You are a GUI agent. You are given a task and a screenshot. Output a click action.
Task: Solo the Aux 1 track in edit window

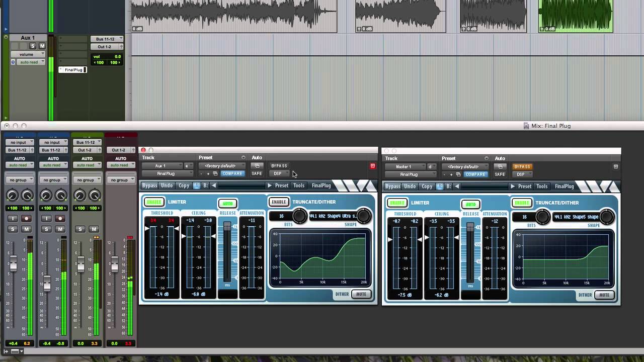click(33, 46)
